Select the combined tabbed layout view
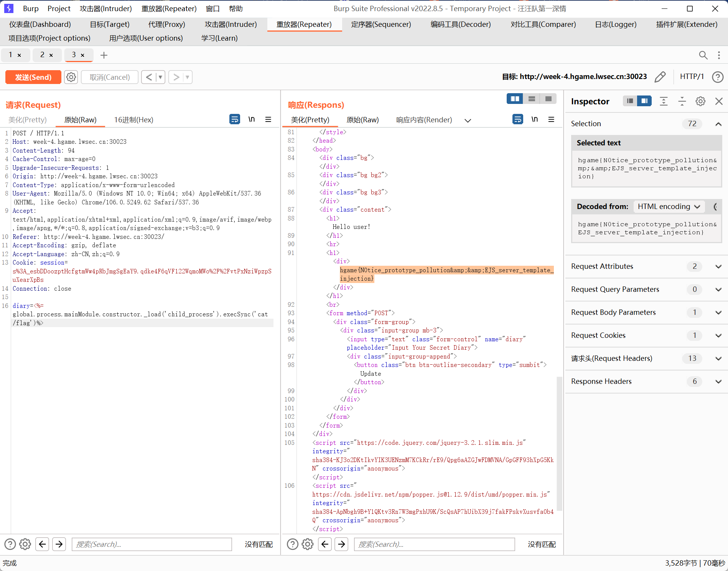The height and width of the screenshot is (571, 728). point(548,99)
